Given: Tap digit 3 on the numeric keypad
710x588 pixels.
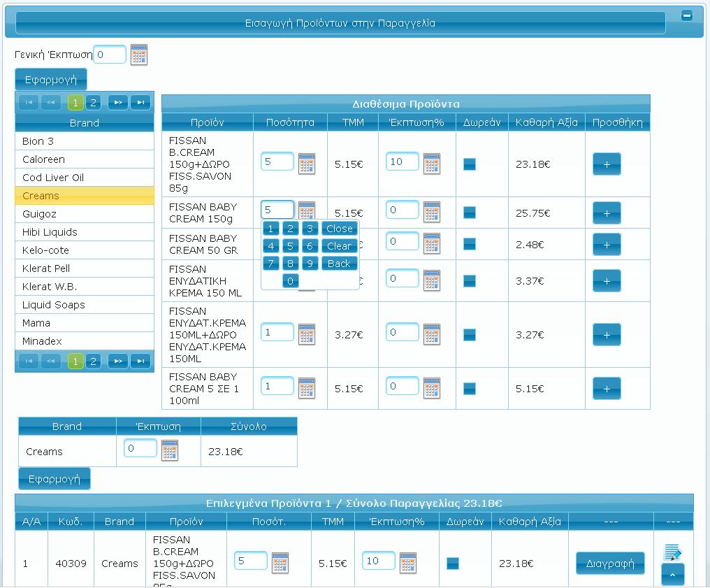Looking at the screenshot, I should tap(310, 229).
